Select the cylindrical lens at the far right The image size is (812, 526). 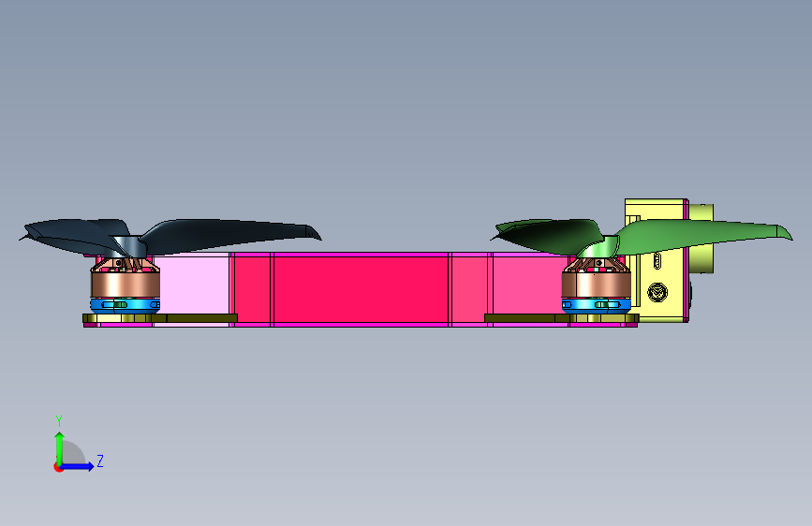(x=701, y=238)
